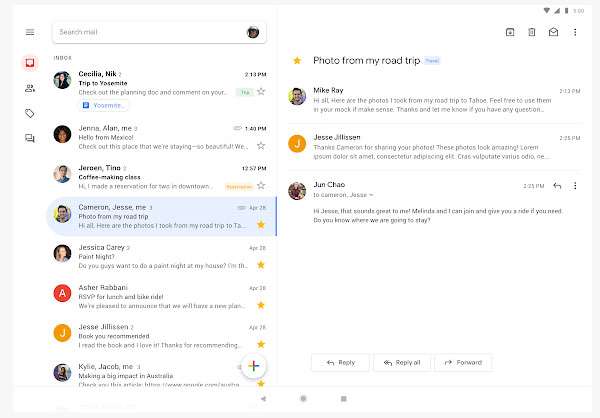600x418 pixels.
Task: Click Jesse Jillissen's orange J avatar in inbox
Action: 62,333
